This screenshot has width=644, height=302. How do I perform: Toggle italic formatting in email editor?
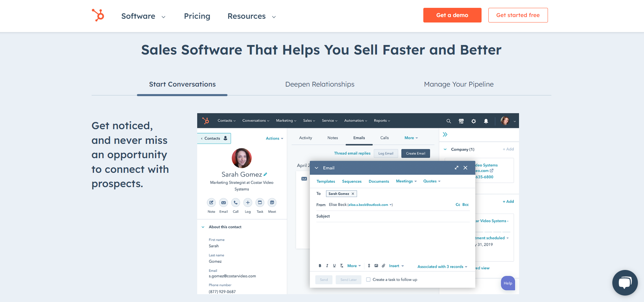327,266
